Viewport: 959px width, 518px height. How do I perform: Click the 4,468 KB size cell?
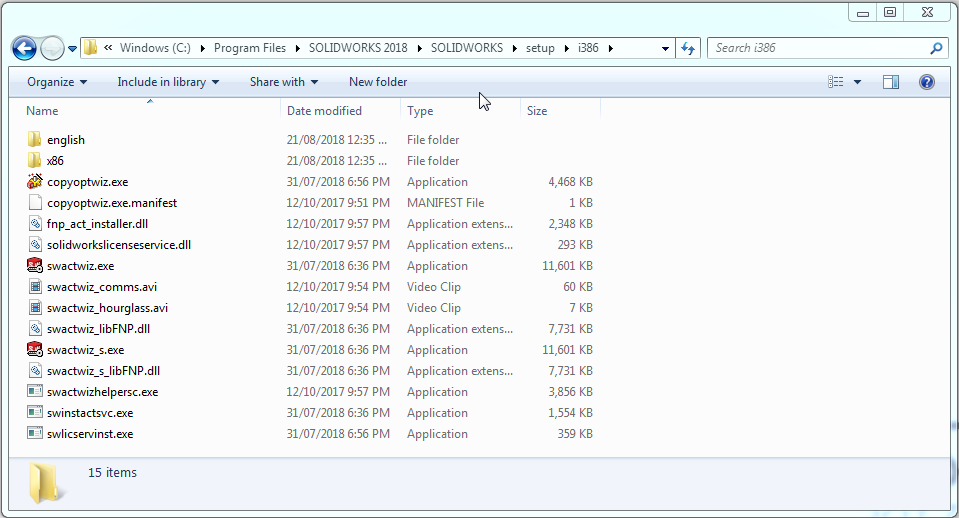(x=570, y=182)
